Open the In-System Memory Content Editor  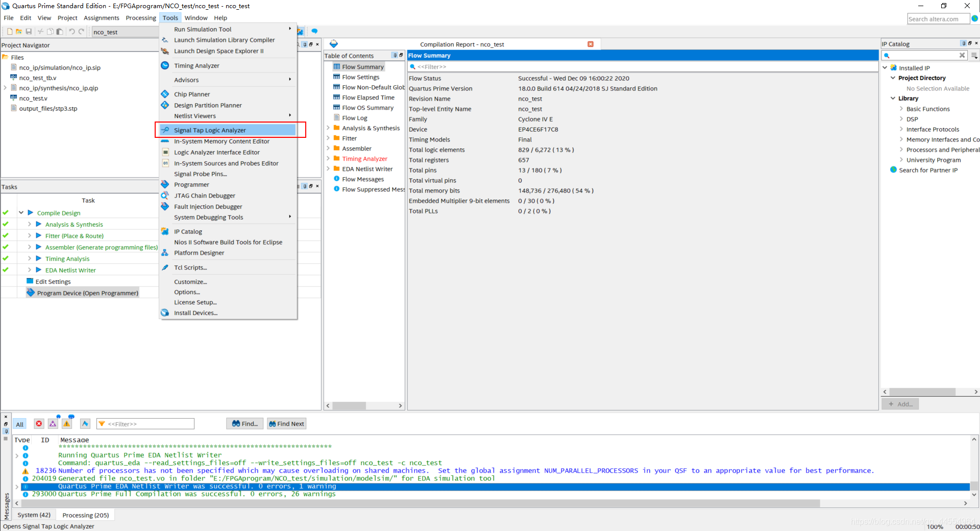pos(222,141)
